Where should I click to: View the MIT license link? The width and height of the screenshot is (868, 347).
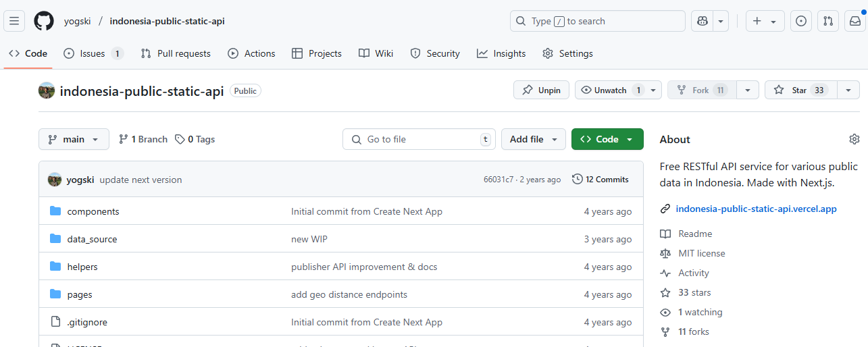click(x=693, y=253)
